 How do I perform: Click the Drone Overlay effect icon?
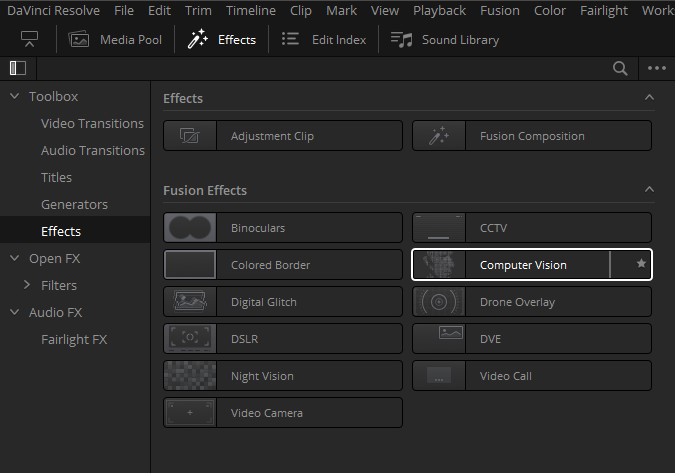[439, 302]
